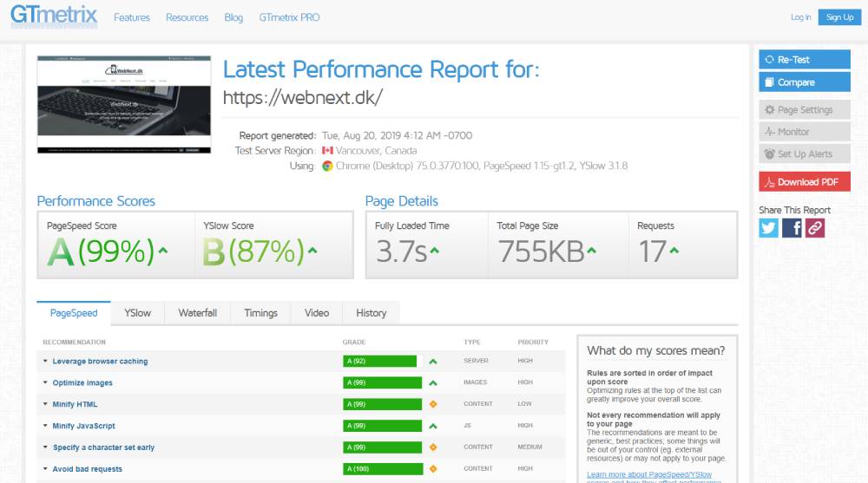
Task: Open the Timings tab
Action: [260, 313]
